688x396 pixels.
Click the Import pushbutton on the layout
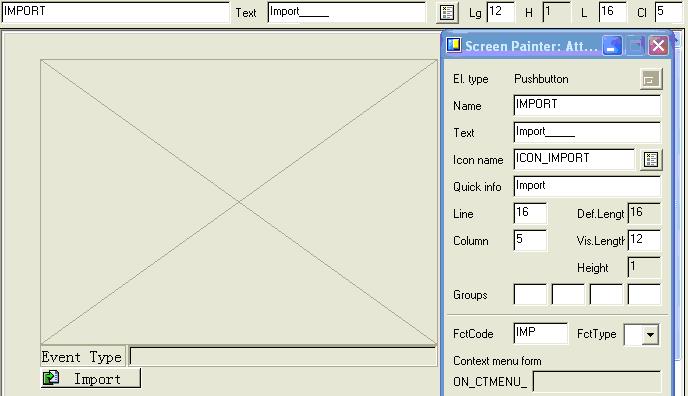91,378
